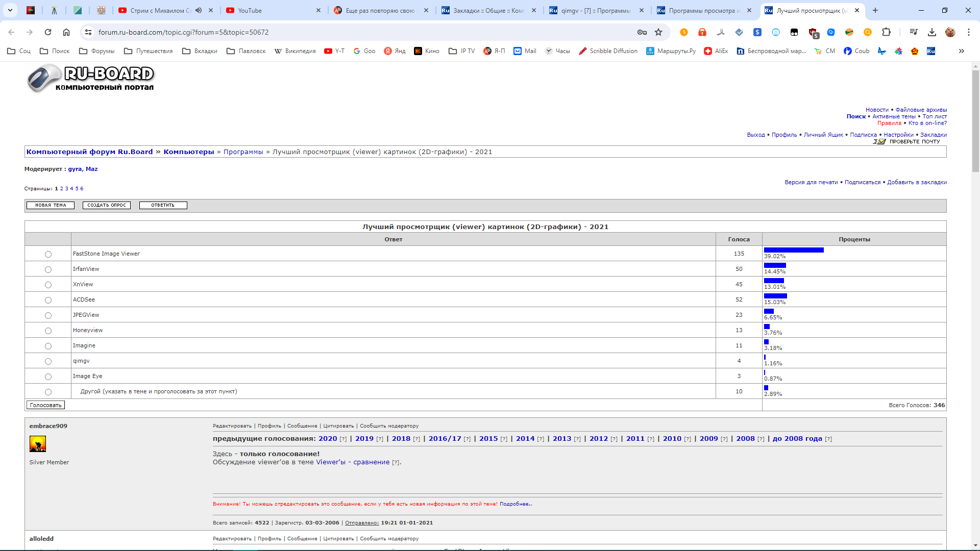The height and width of the screenshot is (551, 980).
Task: Mute the tab via speaker icon
Action: pyautogui.click(x=199, y=10)
